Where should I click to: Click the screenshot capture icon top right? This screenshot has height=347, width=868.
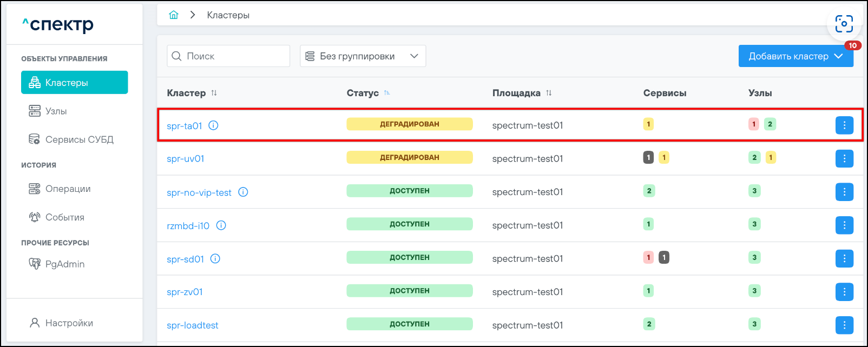click(x=844, y=24)
